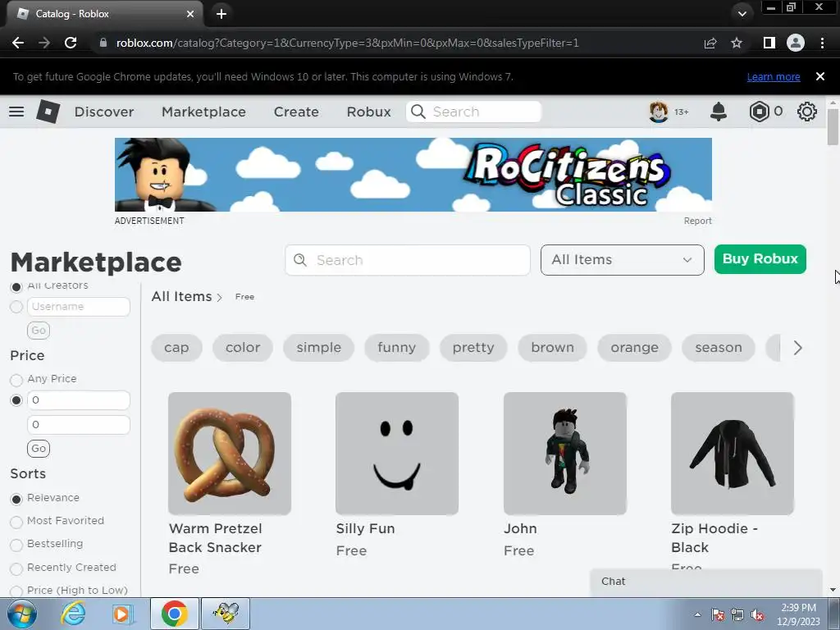
Task: Open the Create nav item
Action: click(296, 112)
